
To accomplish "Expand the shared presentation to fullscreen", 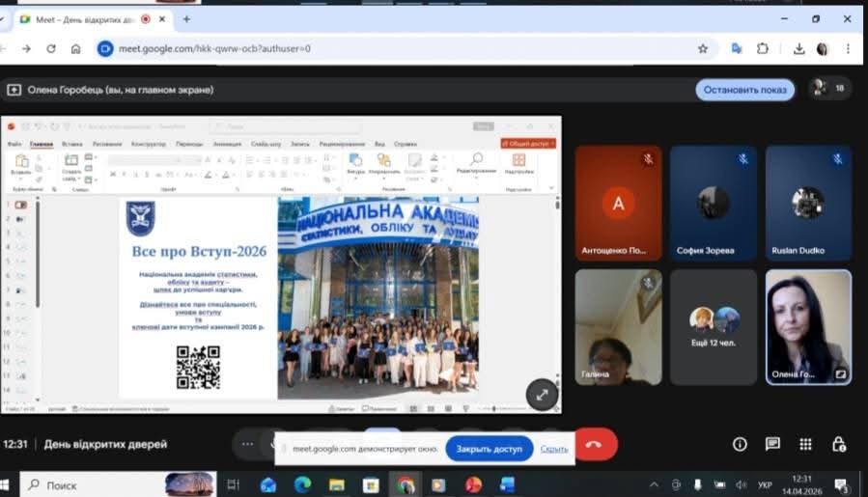I will coord(542,394).
